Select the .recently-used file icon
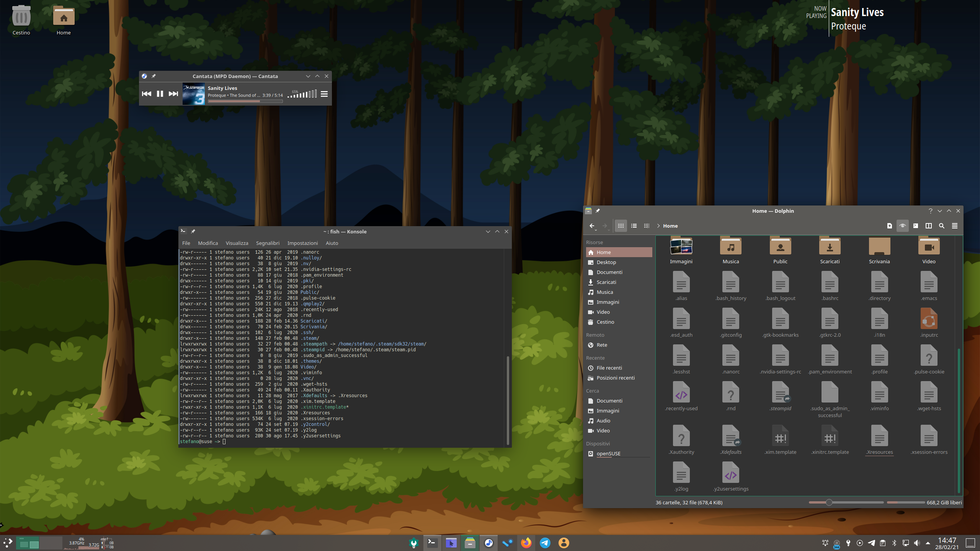The image size is (980, 551). (681, 392)
